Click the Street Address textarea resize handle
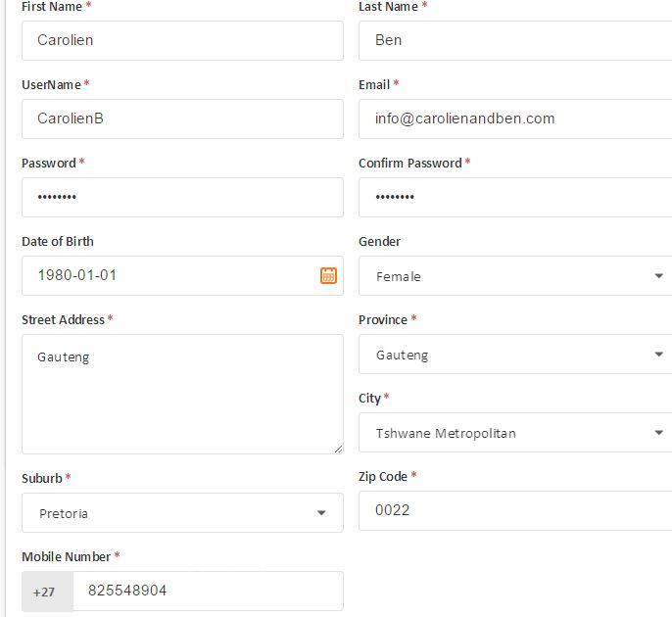672x617 pixels. click(338, 449)
